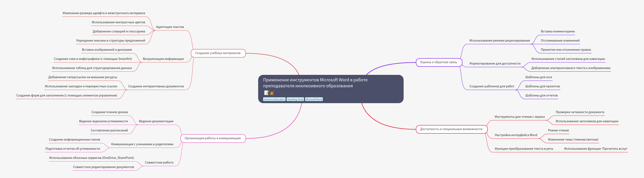This screenshot has width=644, height=178.
Task: Click the Совместная работа subtopic
Action: coord(159,163)
